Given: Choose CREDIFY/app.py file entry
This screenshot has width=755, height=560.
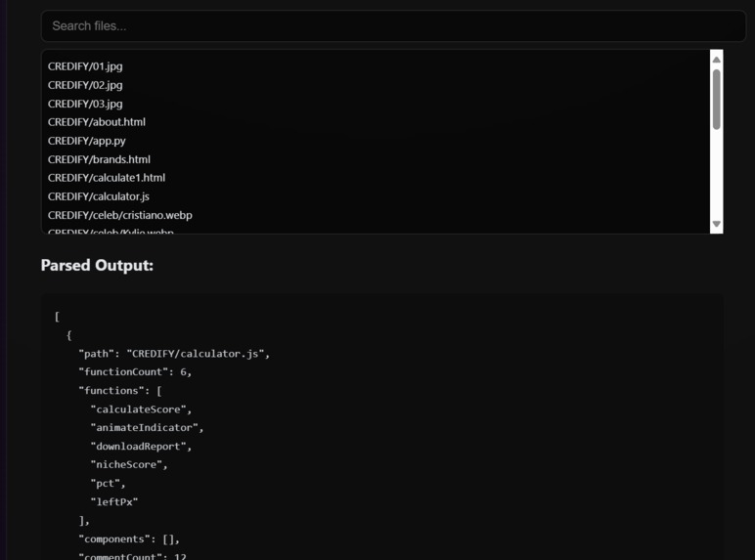Looking at the screenshot, I should (87, 141).
